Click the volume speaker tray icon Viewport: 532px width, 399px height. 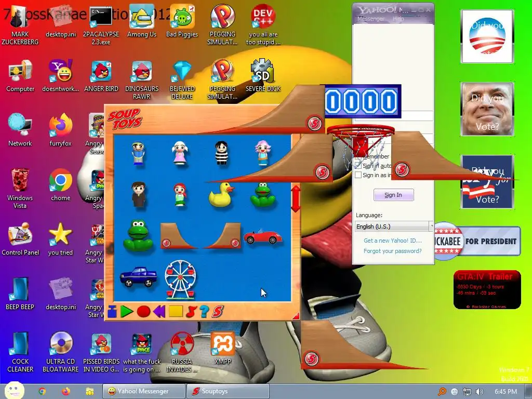tap(479, 392)
